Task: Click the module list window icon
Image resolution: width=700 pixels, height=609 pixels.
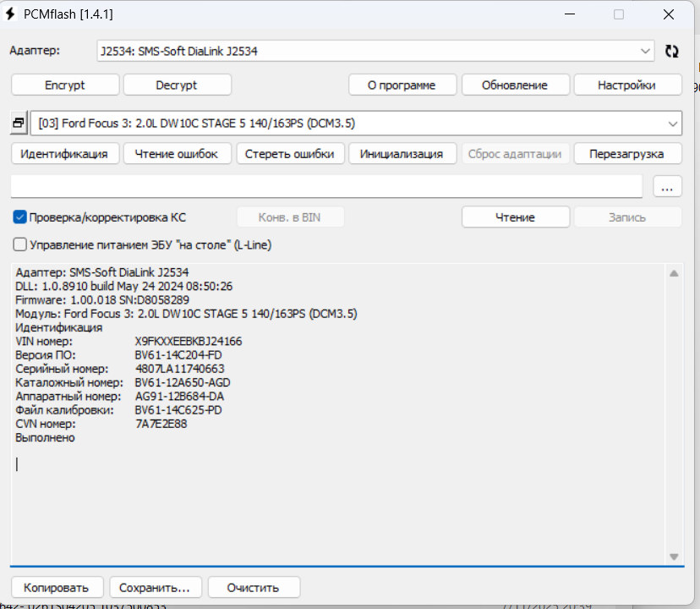Action: coord(19,123)
